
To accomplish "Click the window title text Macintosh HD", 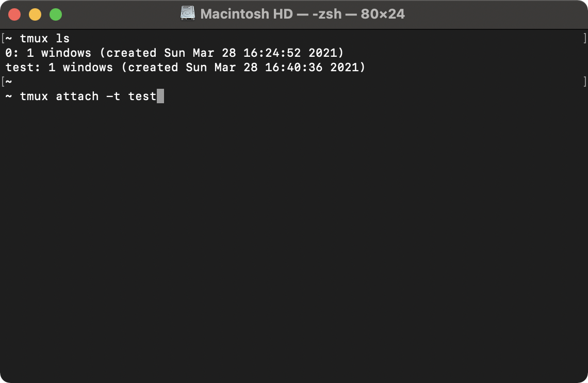I will click(x=247, y=14).
